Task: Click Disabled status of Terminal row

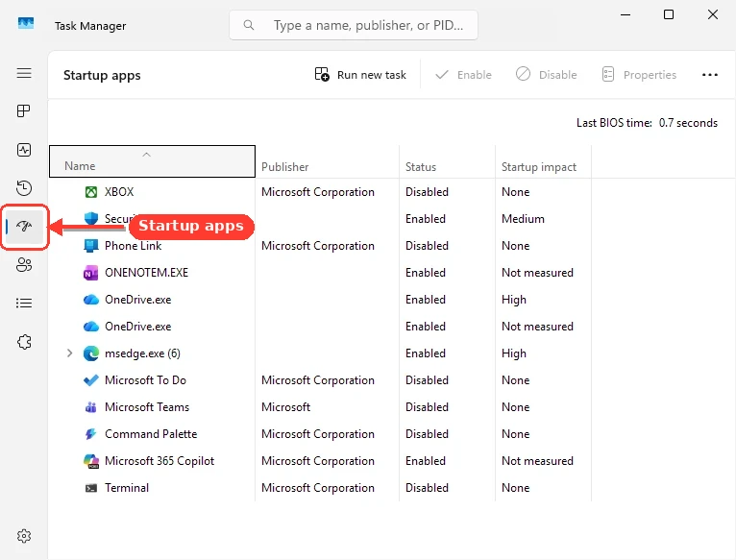Action: 428,488
